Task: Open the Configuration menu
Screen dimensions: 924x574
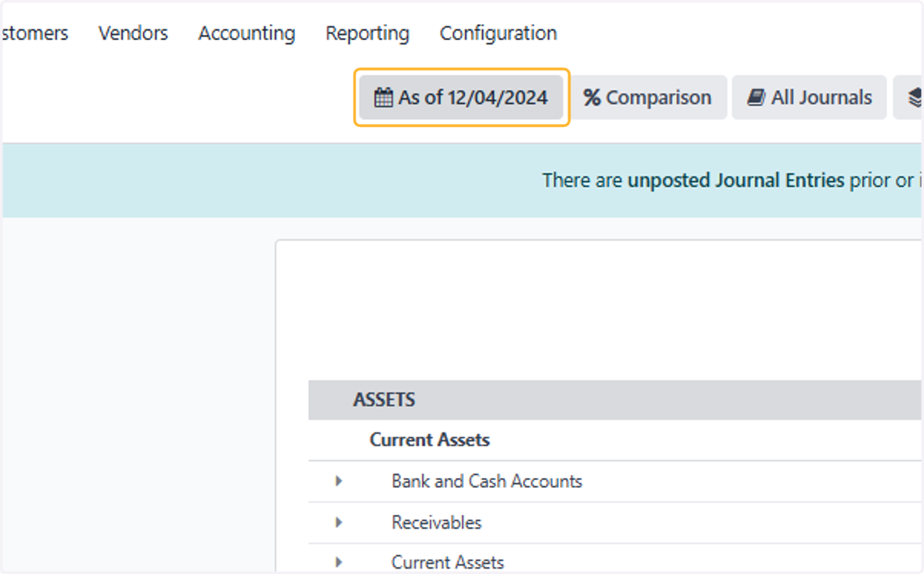Action: pos(498,33)
